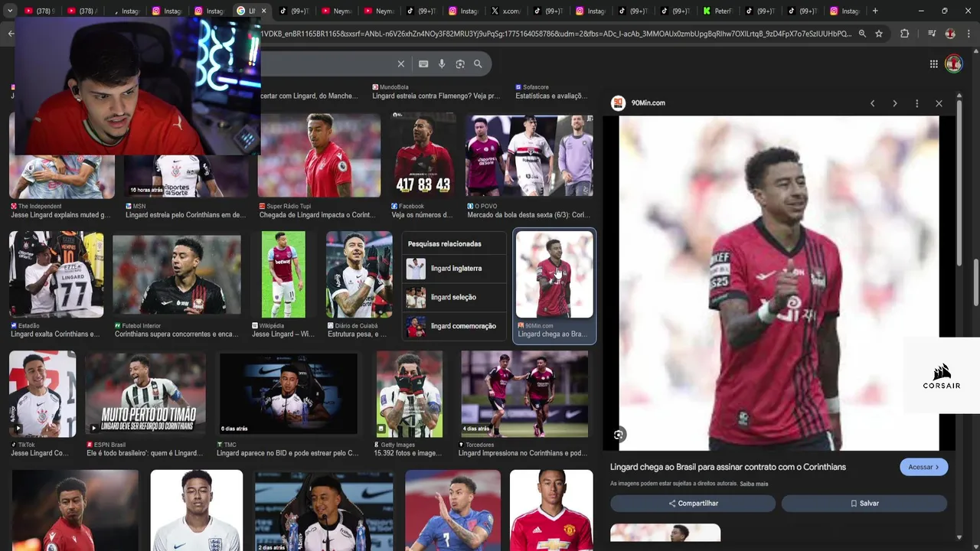Image resolution: width=980 pixels, height=551 pixels.
Task: Select related search lingard seleção
Action: [454, 297]
